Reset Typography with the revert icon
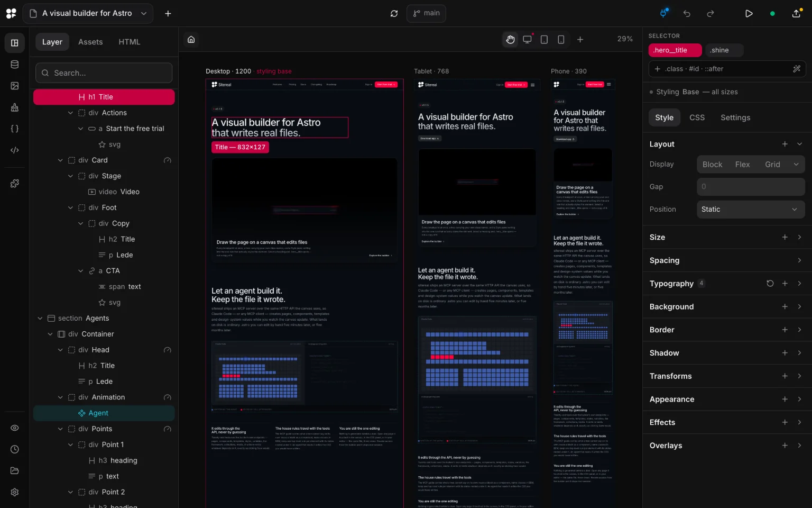 tap(770, 284)
